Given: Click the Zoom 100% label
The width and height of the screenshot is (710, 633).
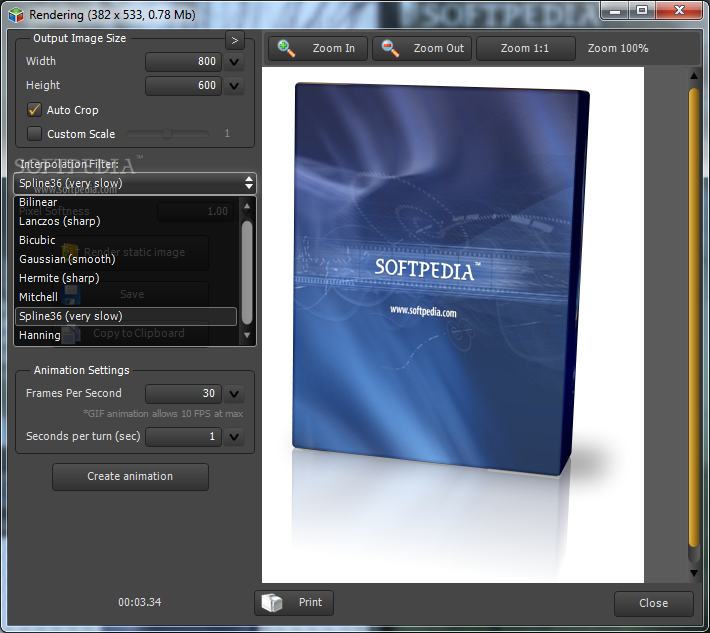Looking at the screenshot, I should (x=618, y=48).
